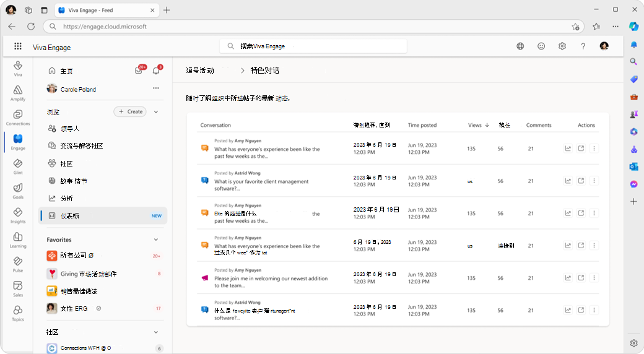Open Outlook in Edge sidebar

click(633, 166)
